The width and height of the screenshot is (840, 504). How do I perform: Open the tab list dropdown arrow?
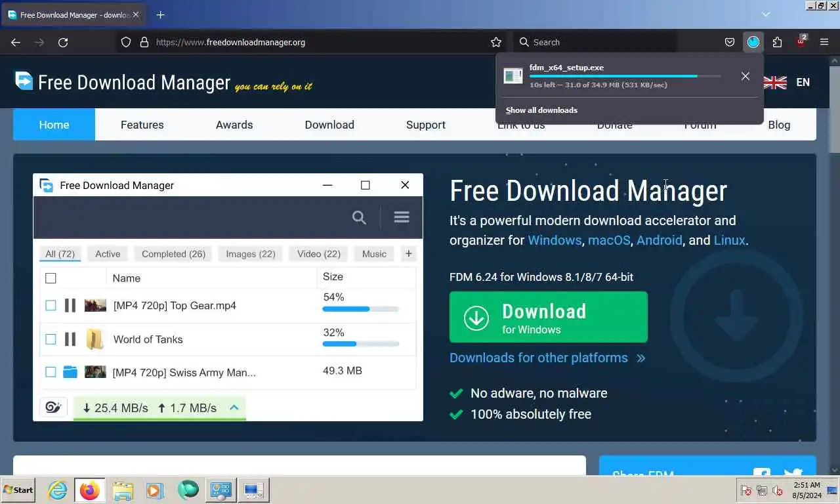coord(766,14)
